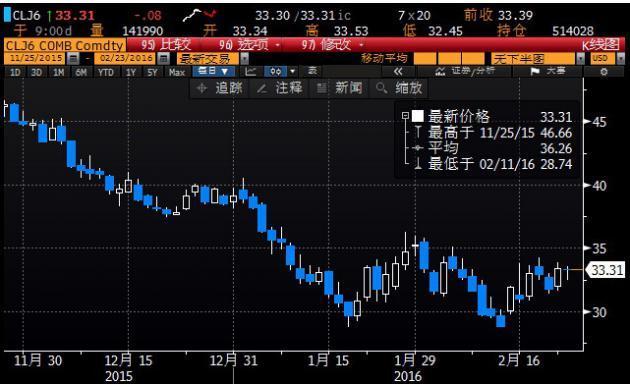630x388 pixels.
Task: Select the Max time range
Action: (177, 72)
